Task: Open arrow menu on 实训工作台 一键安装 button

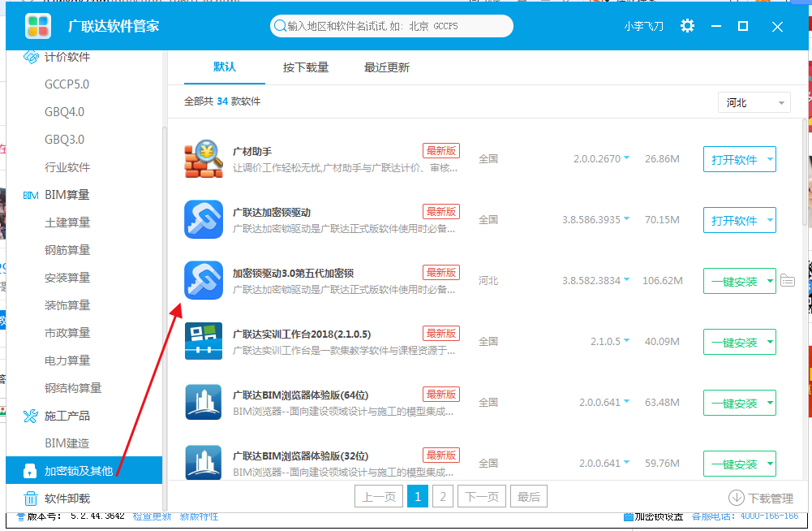Action: click(x=770, y=342)
